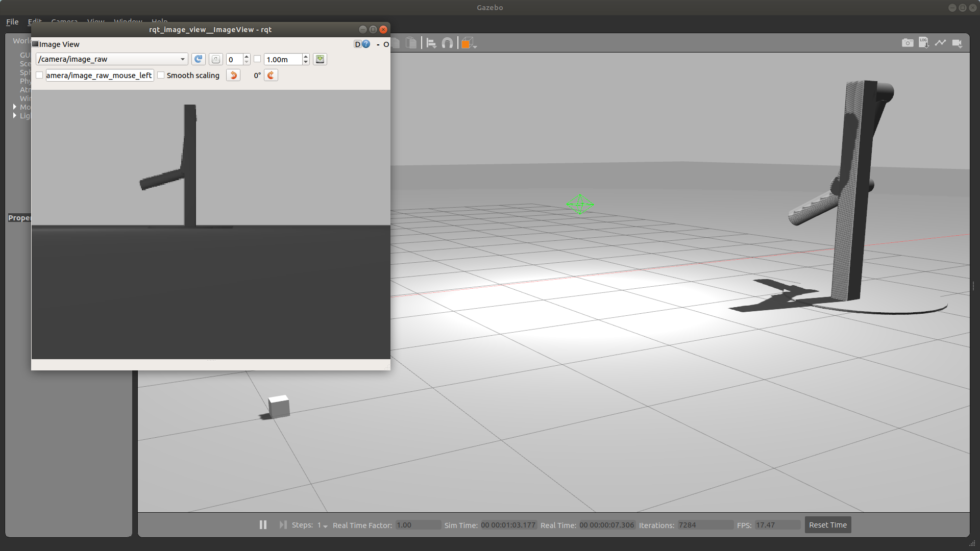Open the plotting tool icon in Gazebo toolbar
980x551 pixels.
(x=941, y=43)
